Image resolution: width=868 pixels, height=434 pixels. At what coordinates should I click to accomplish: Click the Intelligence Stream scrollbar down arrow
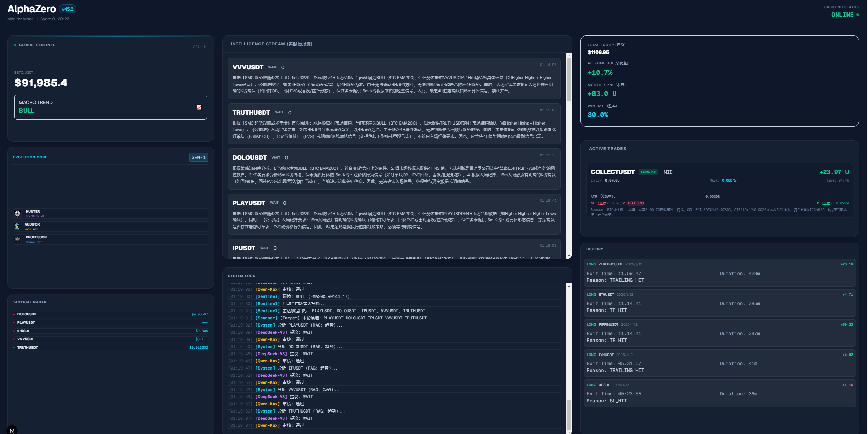click(569, 256)
